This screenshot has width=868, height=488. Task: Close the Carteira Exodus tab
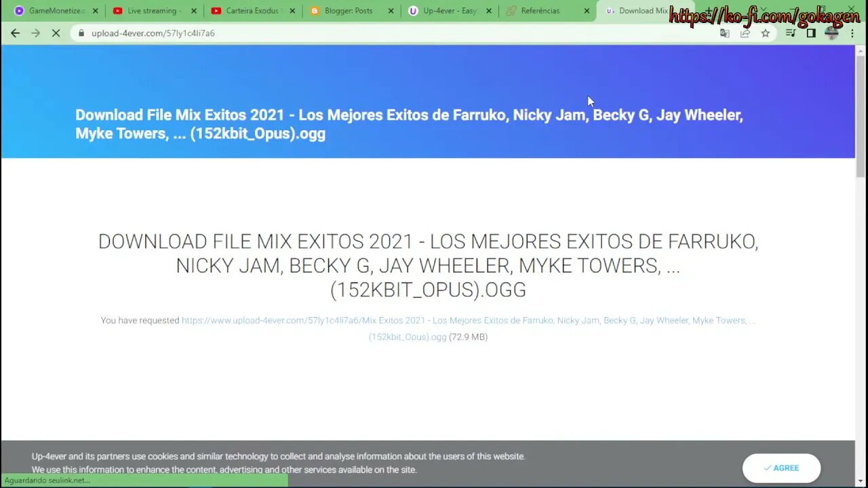(292, 11)
